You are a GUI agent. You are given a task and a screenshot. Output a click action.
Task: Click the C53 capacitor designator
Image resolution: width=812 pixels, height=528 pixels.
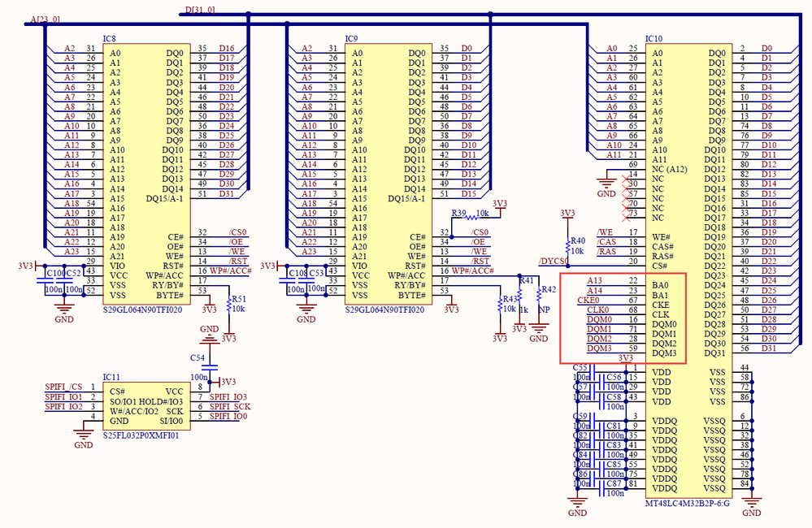tap(316, 273)
